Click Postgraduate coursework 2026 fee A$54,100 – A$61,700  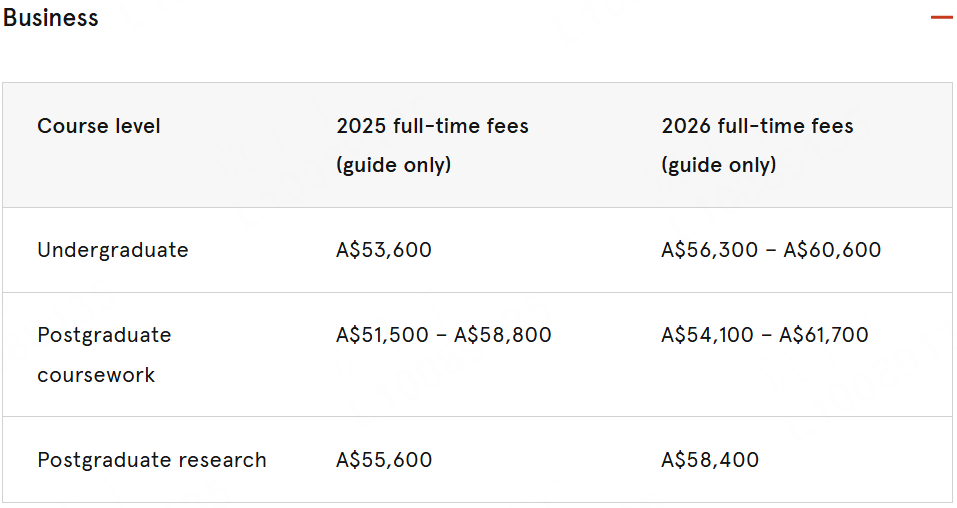click(x=765, y=335)
